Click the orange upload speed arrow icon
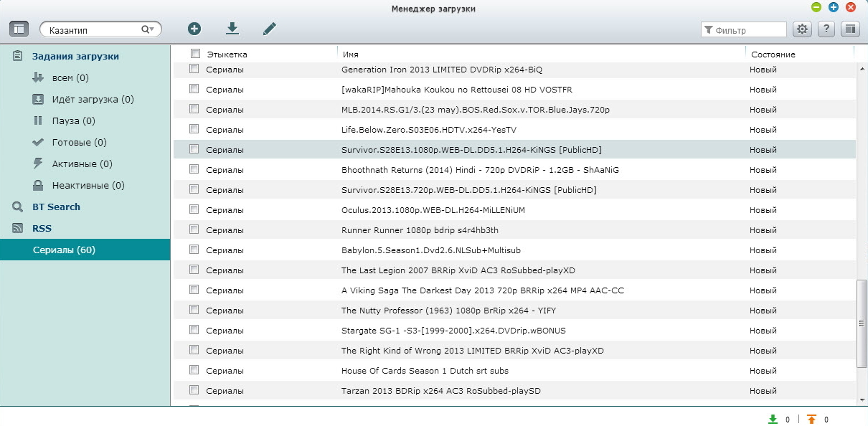This screenshot has width=868, height=426. (811, 419)
